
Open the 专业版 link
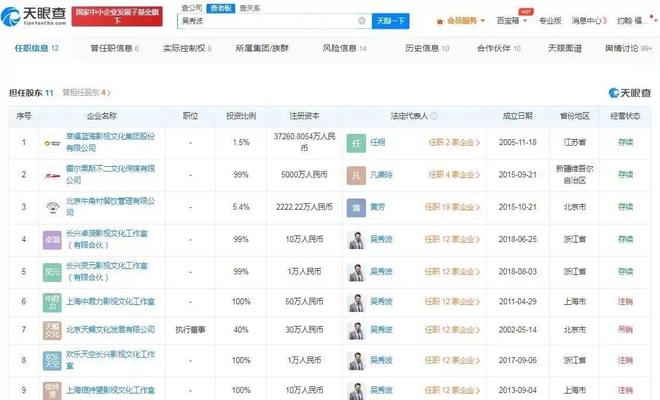click(550, 21)
